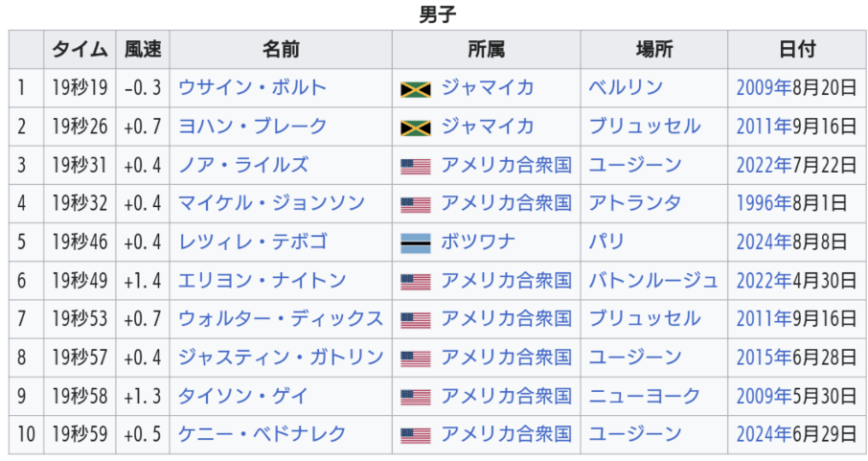This screenshot has width=868, height=461.
Task: Click the US flag in タイソン・ゲイ's row
Action: 415,397
